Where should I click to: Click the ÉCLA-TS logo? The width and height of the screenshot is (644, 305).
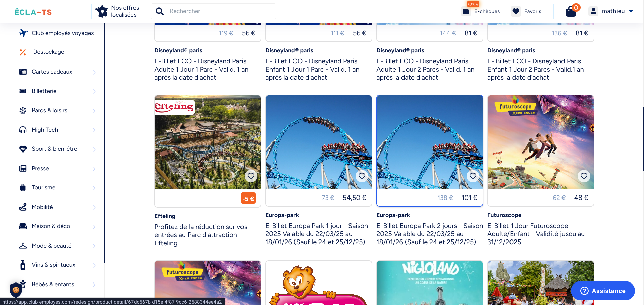click(33, 12)
